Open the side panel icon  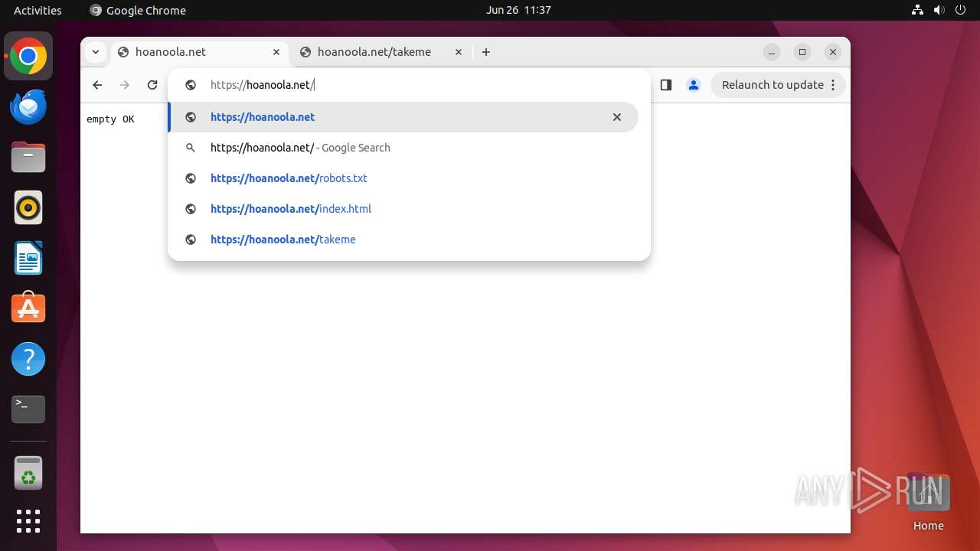point(666,85)
